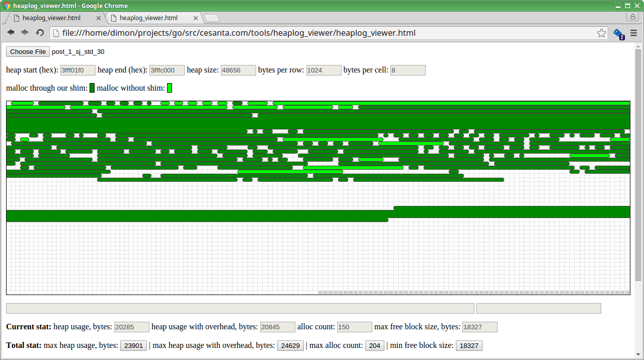Click the dark green shim malloc swatch
This screenshot has height=360, width=644.
pyautogui.click(x=92, y=88)
